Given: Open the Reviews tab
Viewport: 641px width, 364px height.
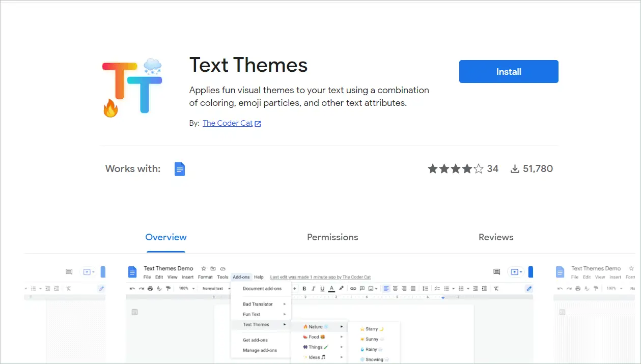Looking at the screenshot, I should click(x=495, y=237).
